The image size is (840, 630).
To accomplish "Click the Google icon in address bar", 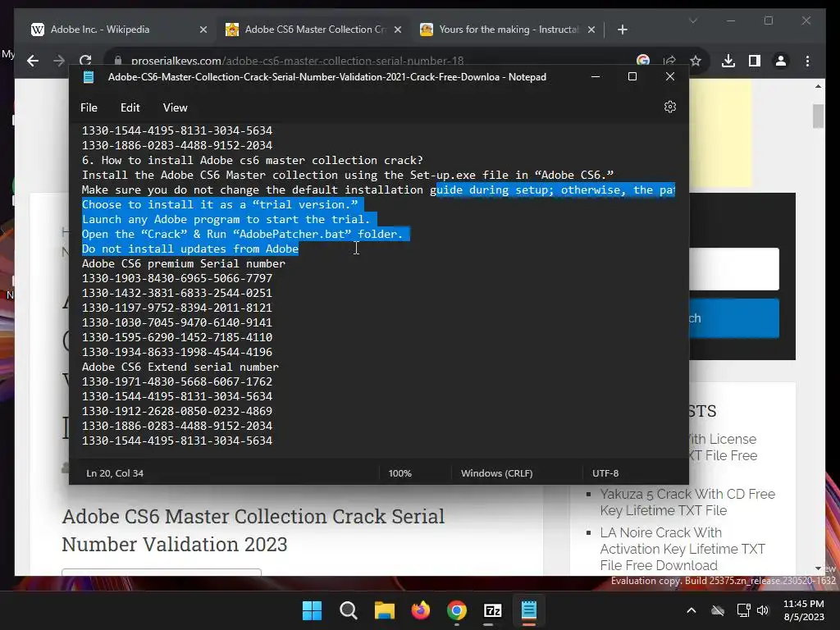I will (643, 61).
